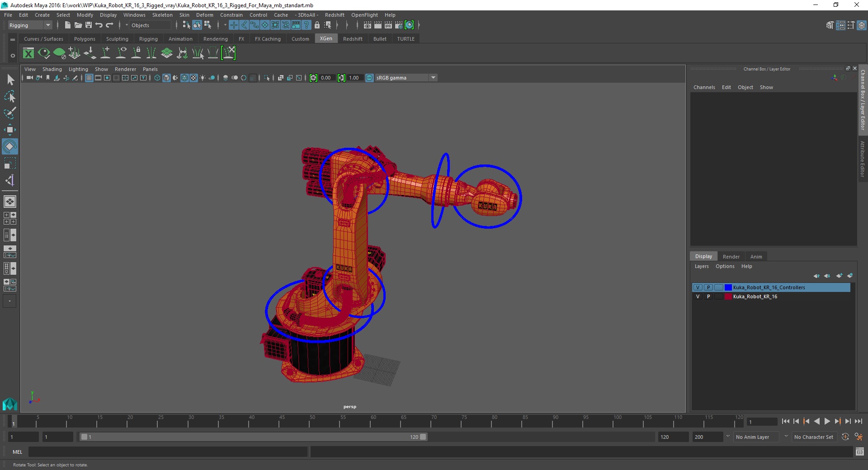Open the XGen window shelf icon
The width and height of the screenshot is (868, 470).
click(28, 53)
